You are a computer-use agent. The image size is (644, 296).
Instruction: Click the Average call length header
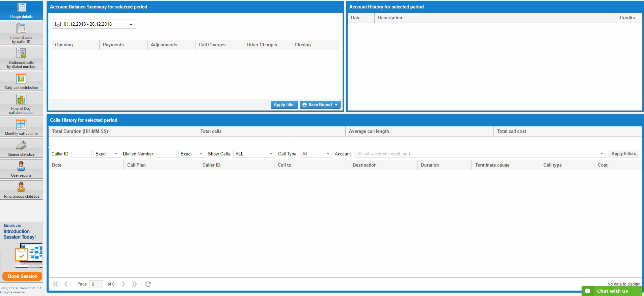pos(420,131)
